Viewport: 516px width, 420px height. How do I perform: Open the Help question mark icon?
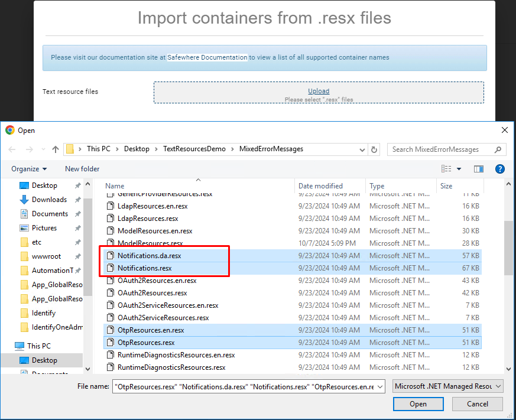(x=499, y=169)
